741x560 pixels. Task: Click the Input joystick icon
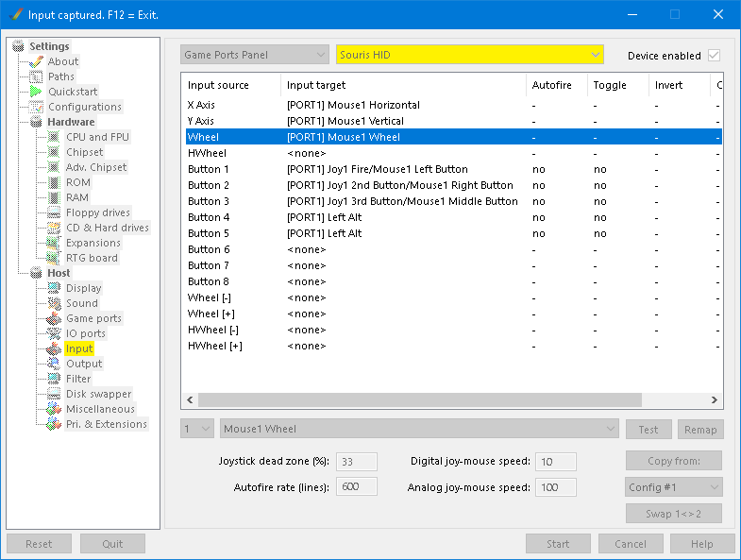(x=54, y=348)
